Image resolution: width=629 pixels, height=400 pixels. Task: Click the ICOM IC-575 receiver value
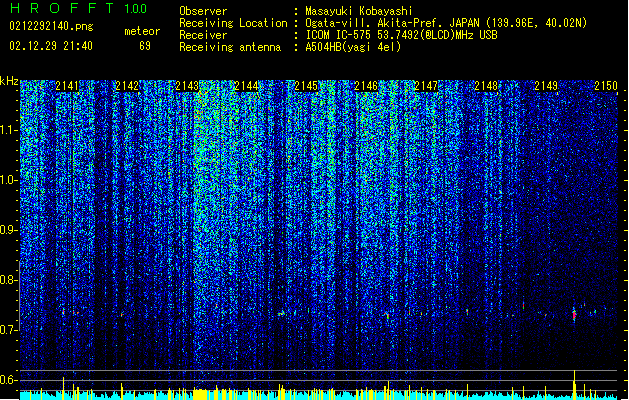pos(401,35)
